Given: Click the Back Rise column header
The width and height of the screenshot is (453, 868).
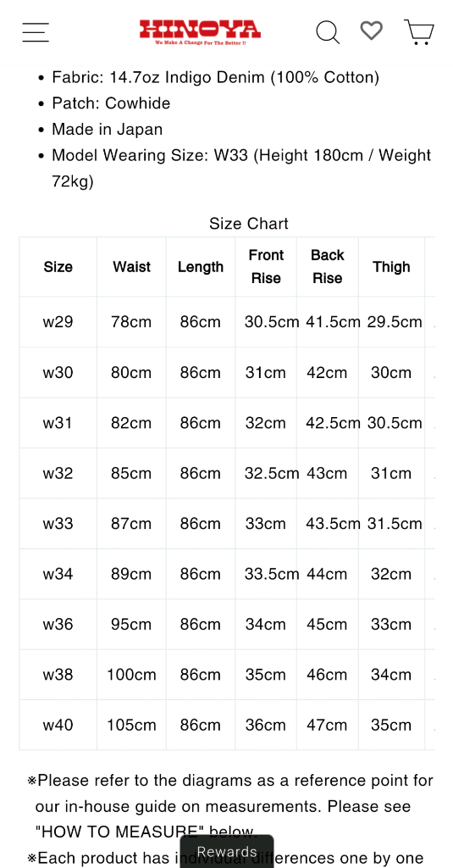Looking at the screenshot, I should (x=328, y=267).
